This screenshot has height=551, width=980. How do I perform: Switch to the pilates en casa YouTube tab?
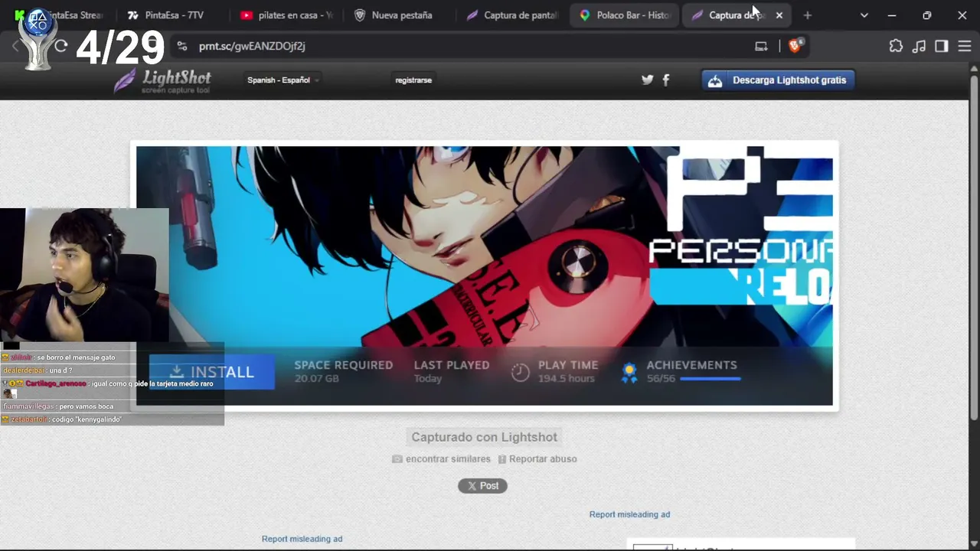tap(286, 15)
